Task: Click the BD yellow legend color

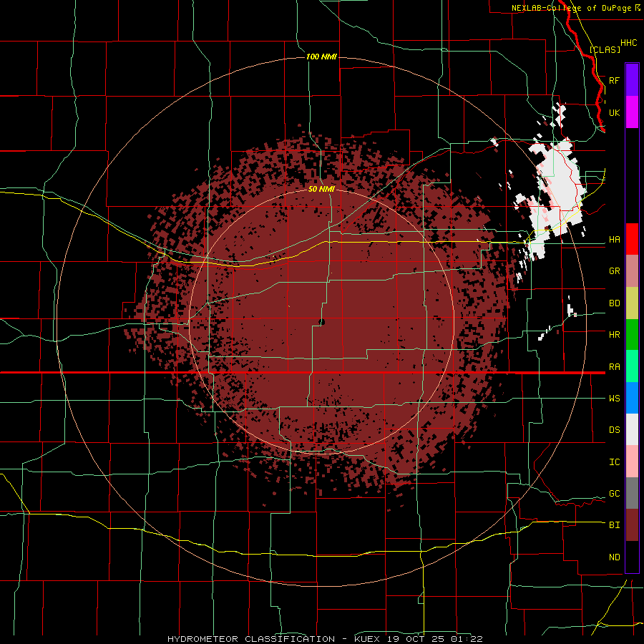Action: [x=632, y=303]
